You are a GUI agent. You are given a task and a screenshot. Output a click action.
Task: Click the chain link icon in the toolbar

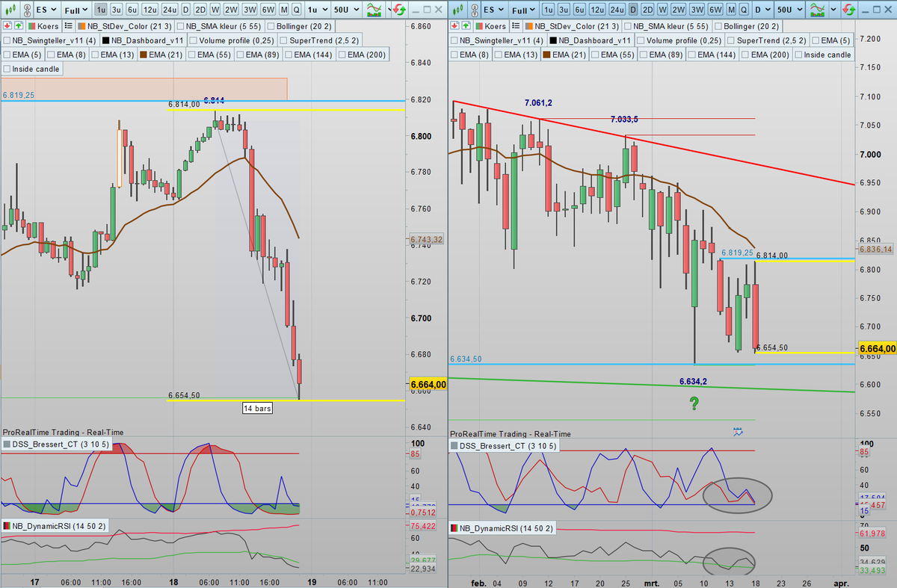[26, 10]
